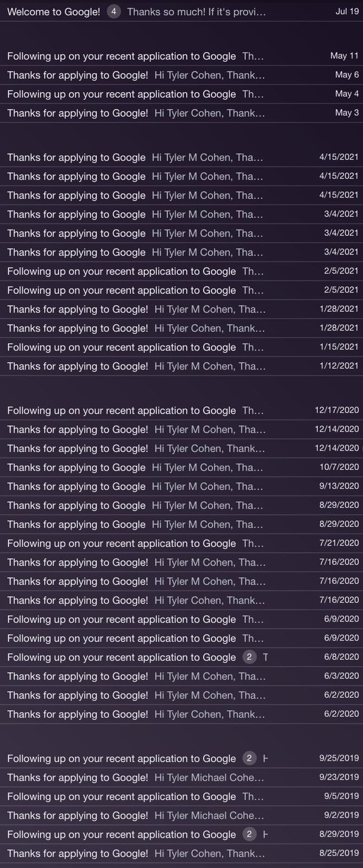The width and height of the screenshot is (363, 868).
Task: Open the Following up email dated 9/5/2019
Action: (x=181, y=797)
